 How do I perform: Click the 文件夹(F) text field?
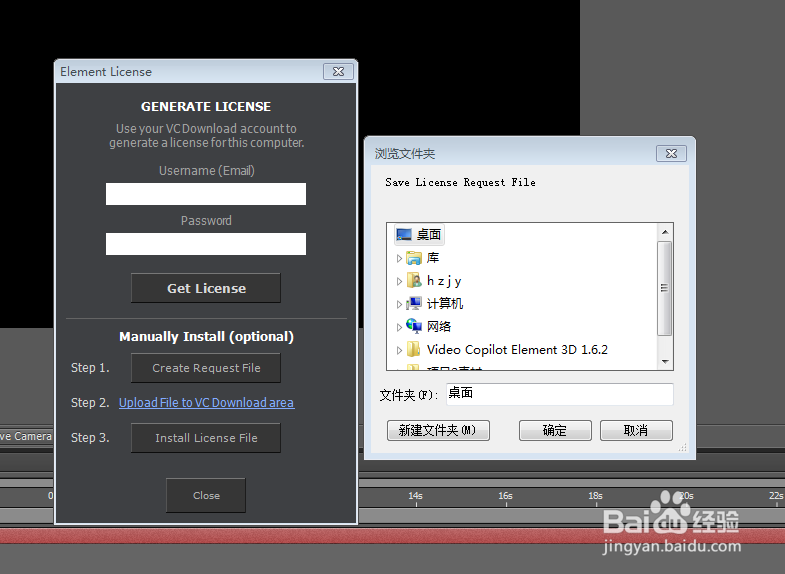click(x=559, y=394)
